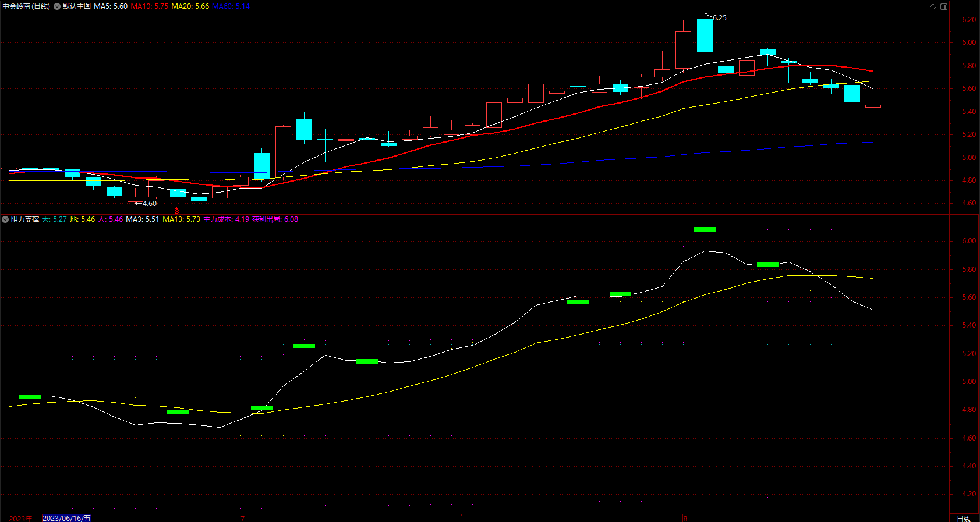This screenshot has height=522, width=980.
Task: Click the red $ marker below the candles
Action: tap(177, 211)
